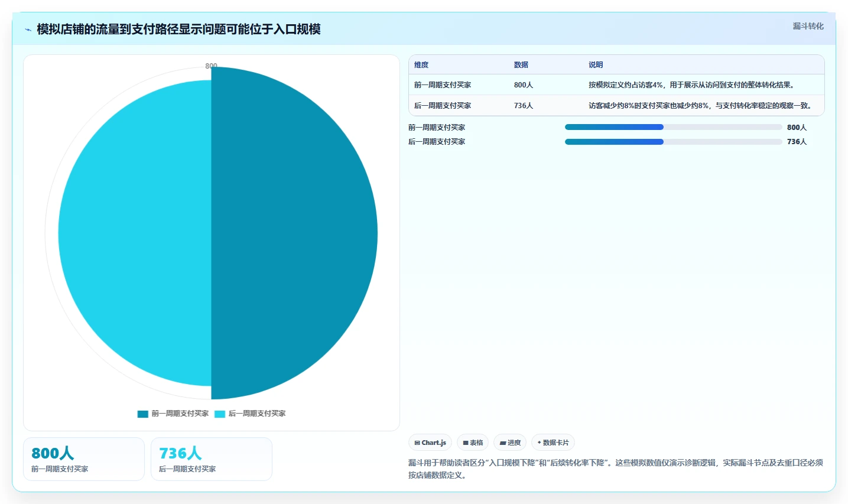Click the 数据 column header
This screenshot has height=504, width=848.
pos(521,65)
